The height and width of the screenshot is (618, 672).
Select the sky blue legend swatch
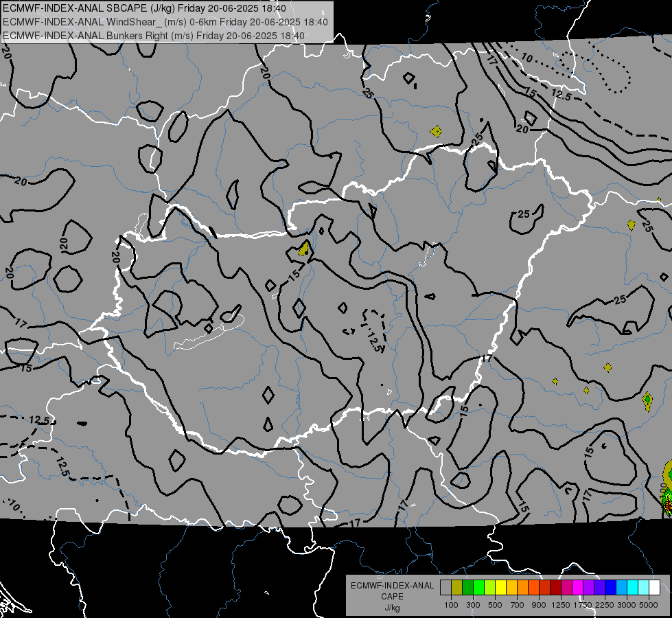tap(621, 588)
